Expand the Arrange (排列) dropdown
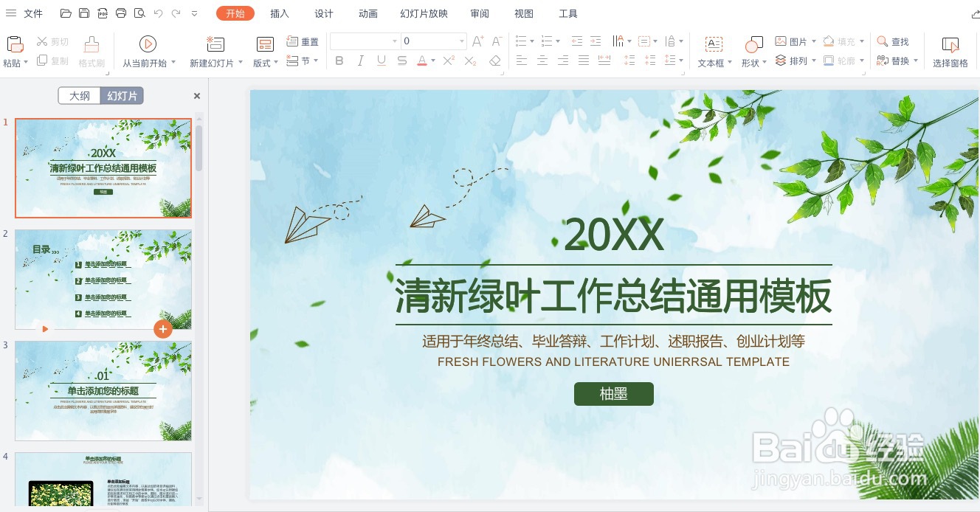980x512 pixels. [812, 61]
